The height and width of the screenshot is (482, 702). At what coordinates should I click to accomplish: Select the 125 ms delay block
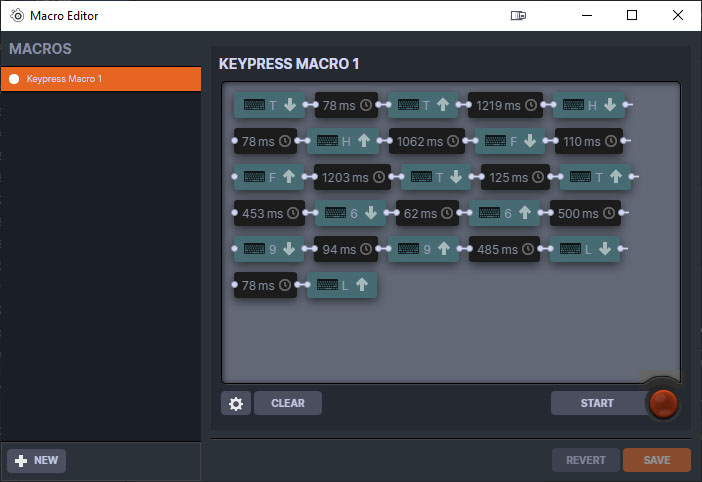pyautogui.click(x=515, y=177)
